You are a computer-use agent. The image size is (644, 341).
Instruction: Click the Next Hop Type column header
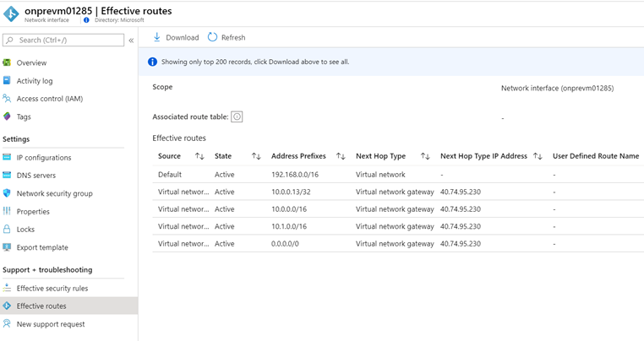coord(380,156)
